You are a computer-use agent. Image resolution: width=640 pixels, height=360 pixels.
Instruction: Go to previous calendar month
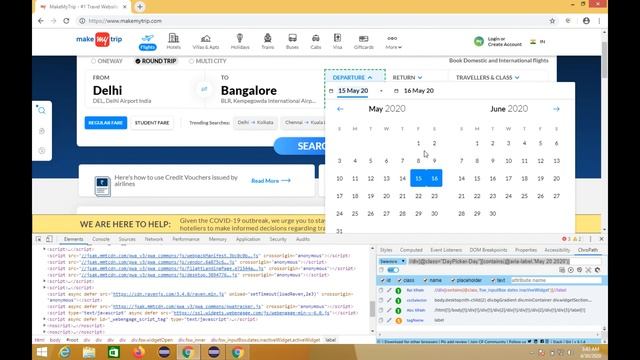340,109
